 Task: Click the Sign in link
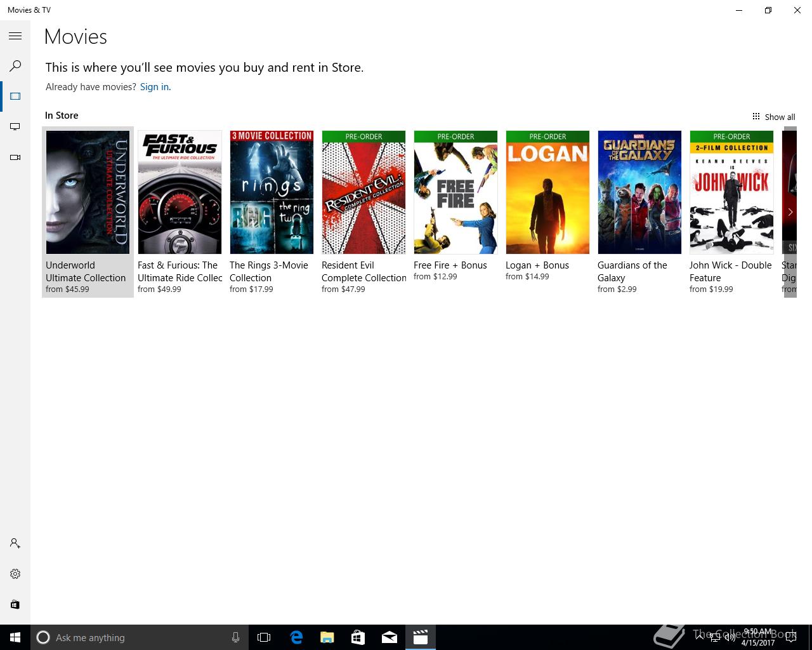(155, 87)
